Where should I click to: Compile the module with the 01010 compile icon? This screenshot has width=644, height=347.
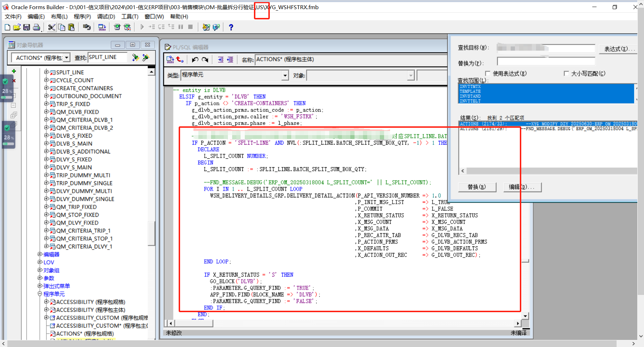click(102, 27)
